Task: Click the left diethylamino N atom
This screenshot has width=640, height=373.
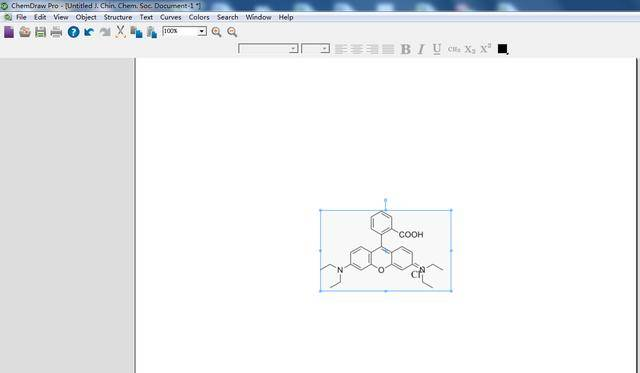Action: coord(340,270)
